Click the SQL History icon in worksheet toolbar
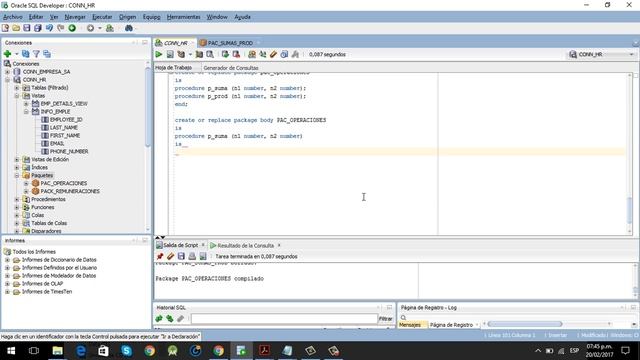640x360 pixels. pos(284,54)
